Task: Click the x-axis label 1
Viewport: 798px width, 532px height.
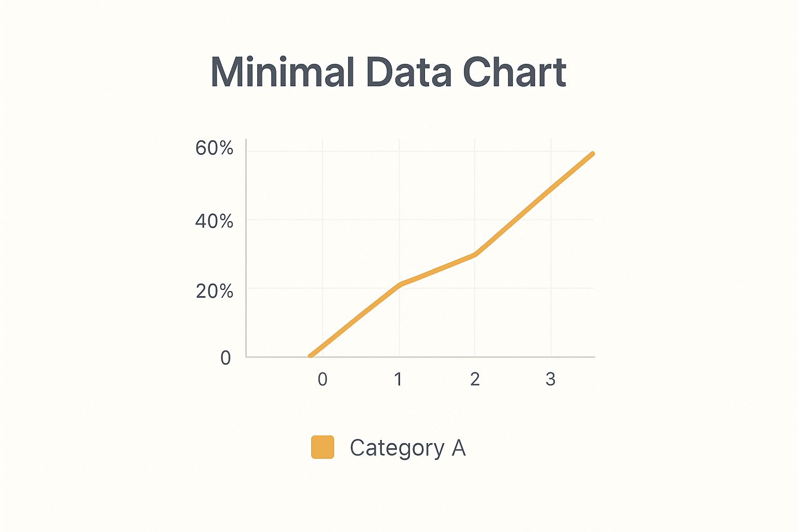Action: [x=398, y=380]
